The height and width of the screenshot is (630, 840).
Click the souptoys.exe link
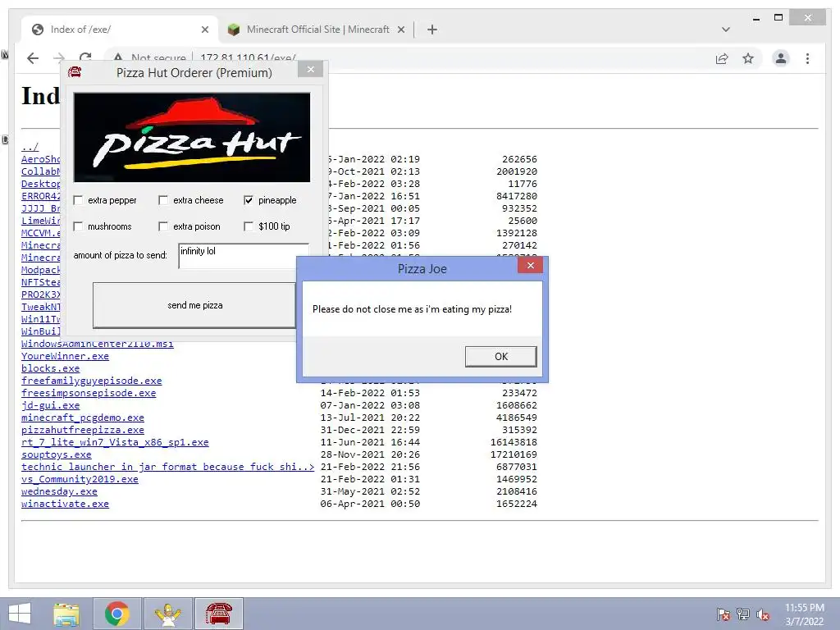pyautogui.click(x=57, y=454)
